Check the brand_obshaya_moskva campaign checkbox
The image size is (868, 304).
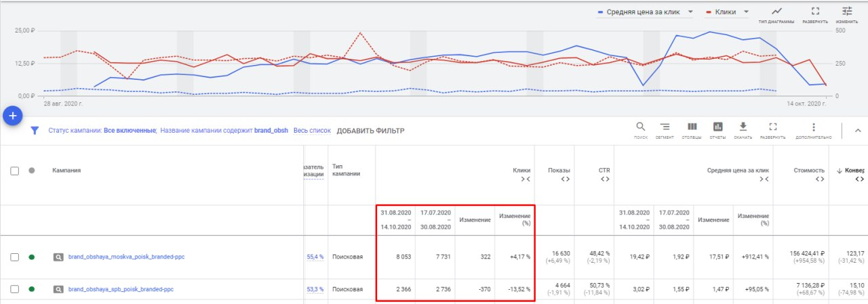coord(15,257)
